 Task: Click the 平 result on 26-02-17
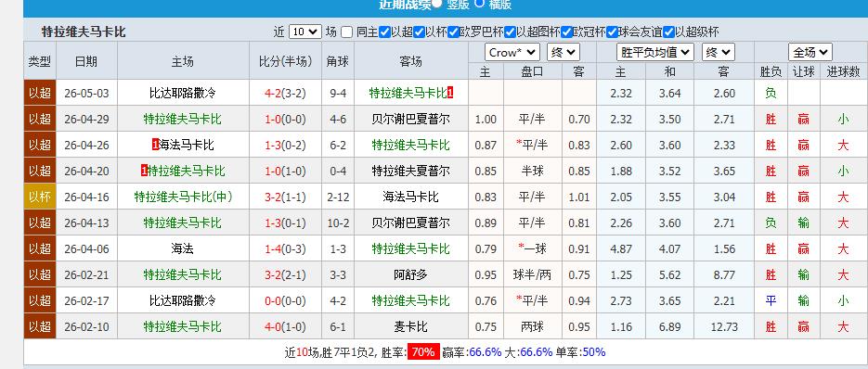(x=771, y=301)
